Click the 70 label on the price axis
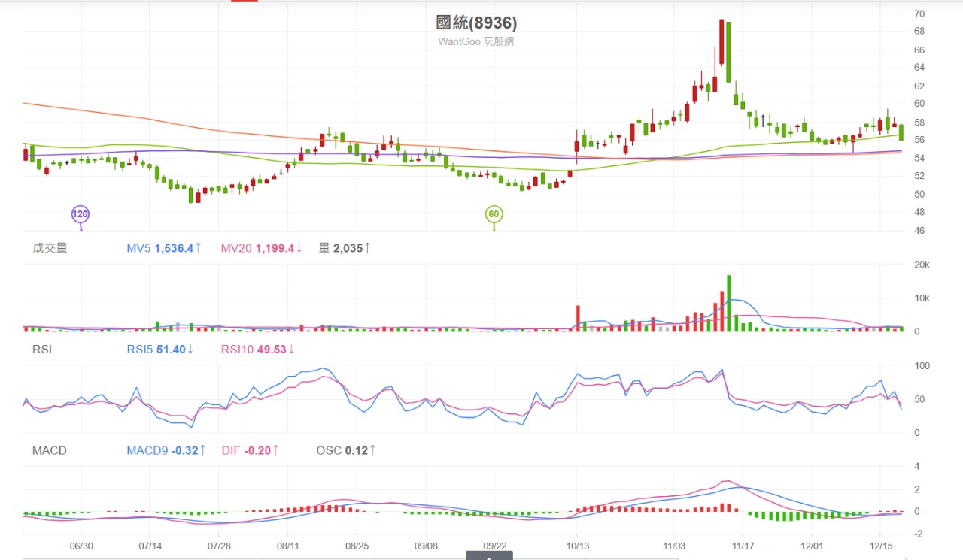This screenshot has width=963, height=560. (x=919, y=14)
